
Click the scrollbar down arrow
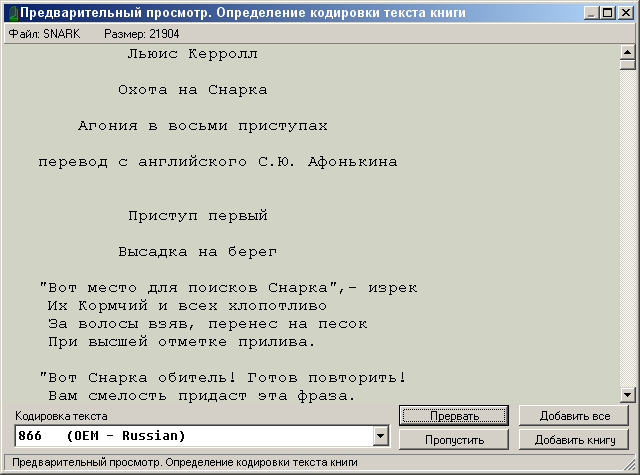(x=627, y=394)
